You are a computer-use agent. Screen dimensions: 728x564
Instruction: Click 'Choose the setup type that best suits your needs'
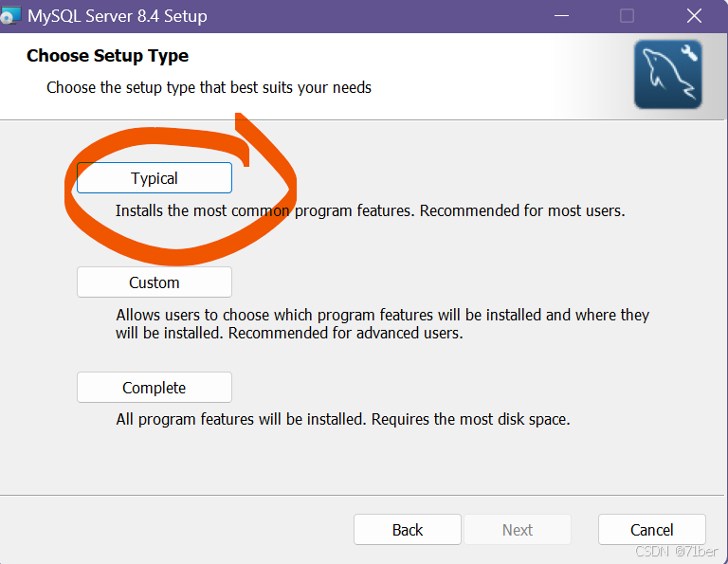click(x=209, y=87)
